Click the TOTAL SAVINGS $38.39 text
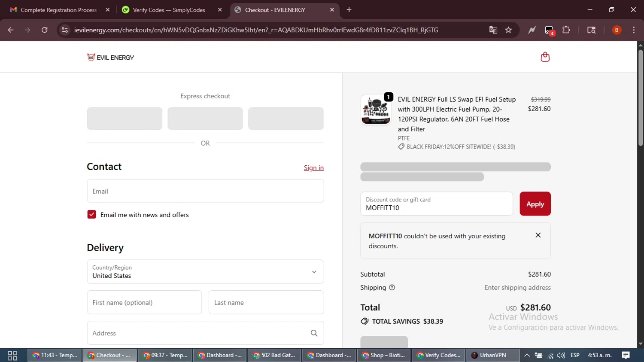Screen dimensions: 644x362 coord(407,321)
